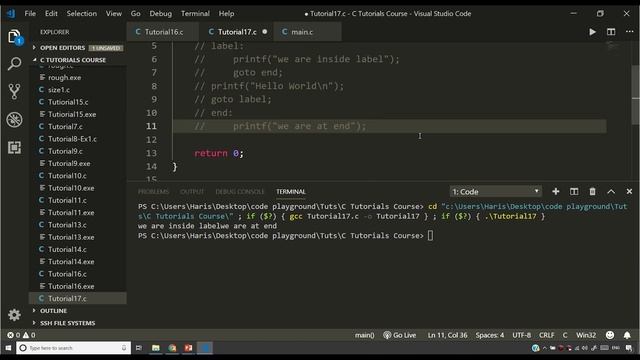Click the Windows taskbar search box
Screen dimensions: 640x360
73,348
